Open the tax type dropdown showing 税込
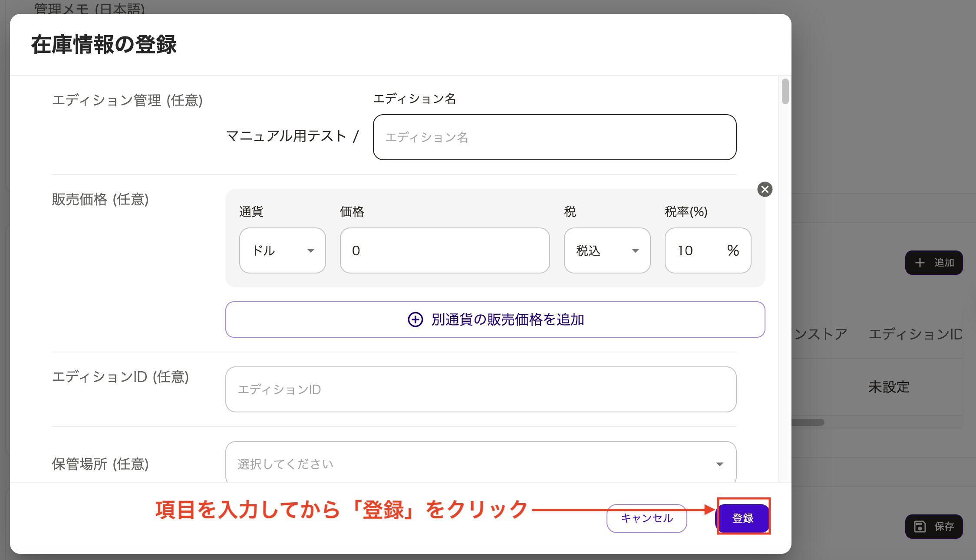Image resolution: width=976 pixels, height=560 pixels. 607,250
